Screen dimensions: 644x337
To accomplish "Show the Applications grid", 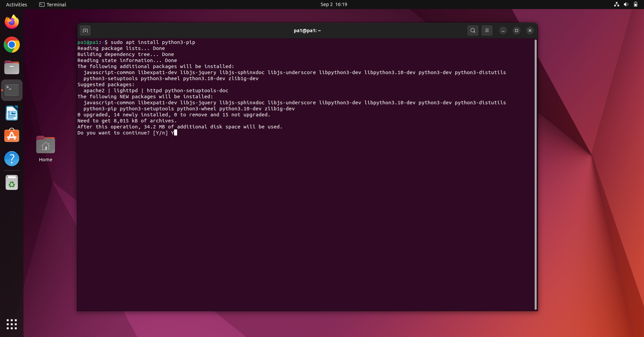I will (11, 324).
